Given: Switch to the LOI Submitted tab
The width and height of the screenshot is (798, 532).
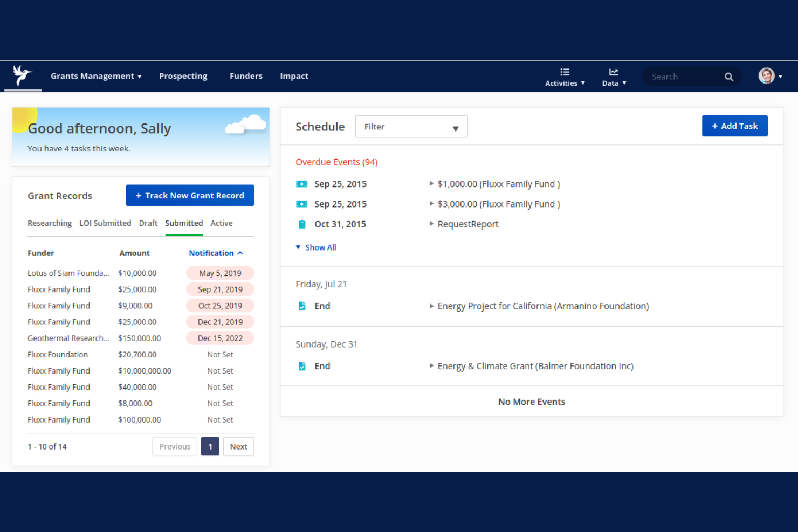Looking at the screenshot, I should coord(105,223).
